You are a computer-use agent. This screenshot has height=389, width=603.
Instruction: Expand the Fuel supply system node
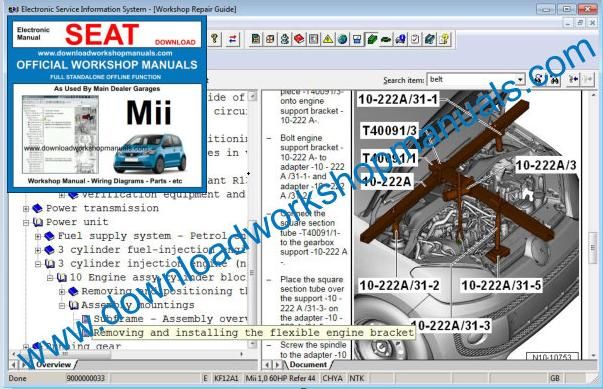click(x=38, y=236)
